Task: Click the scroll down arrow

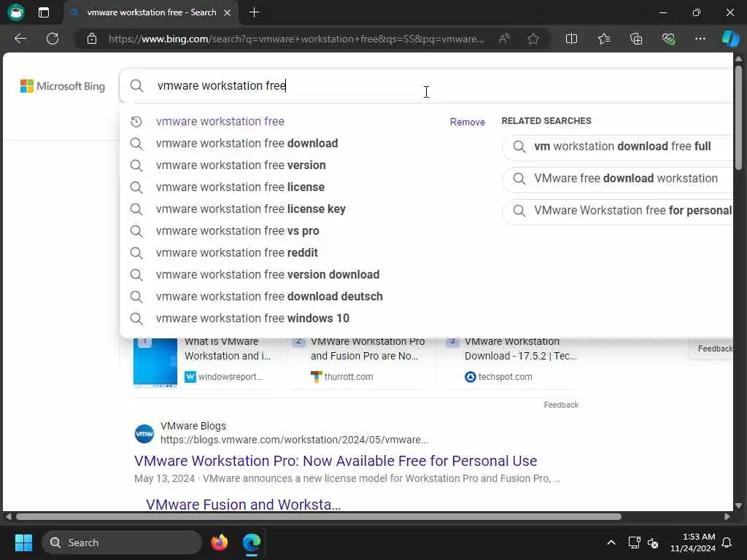Action: (x=738, y=506)
